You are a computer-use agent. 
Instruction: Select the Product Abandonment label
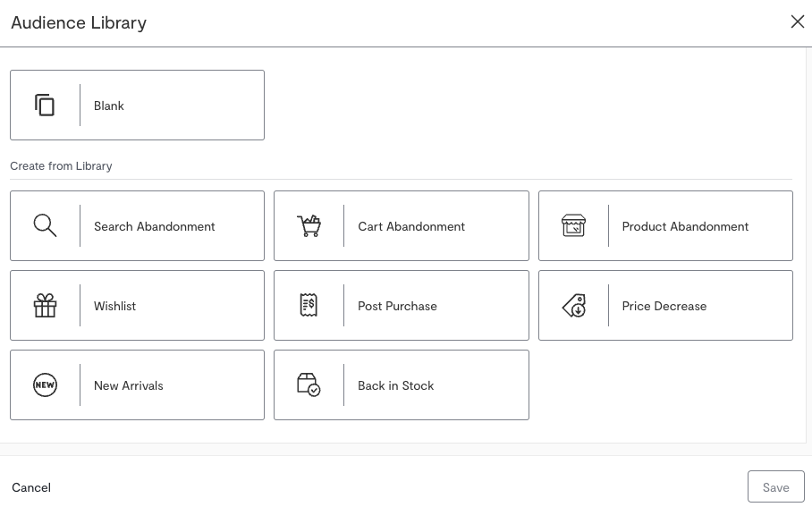(x=685, y=226)
